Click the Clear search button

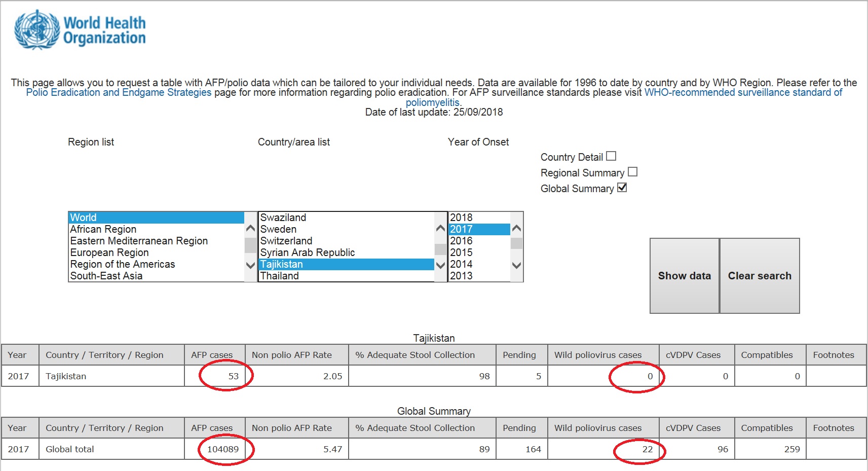(x=760, y=276)
